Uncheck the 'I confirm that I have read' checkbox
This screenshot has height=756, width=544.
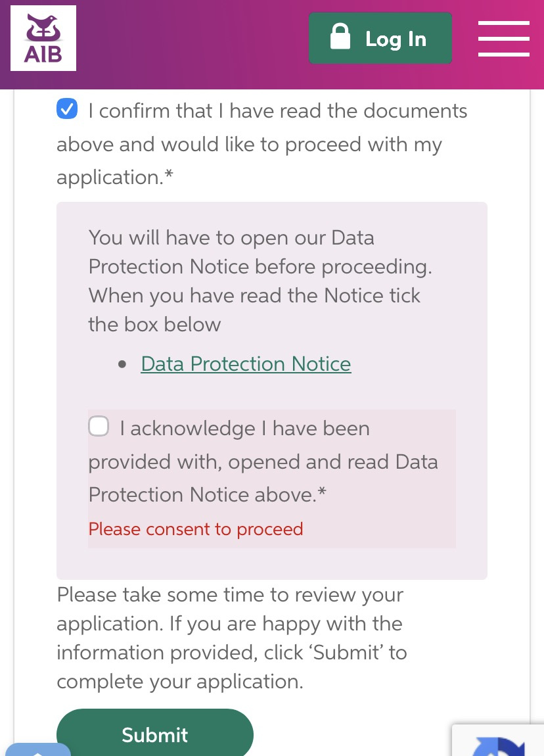pyautogui.click(x=67, y=108)
